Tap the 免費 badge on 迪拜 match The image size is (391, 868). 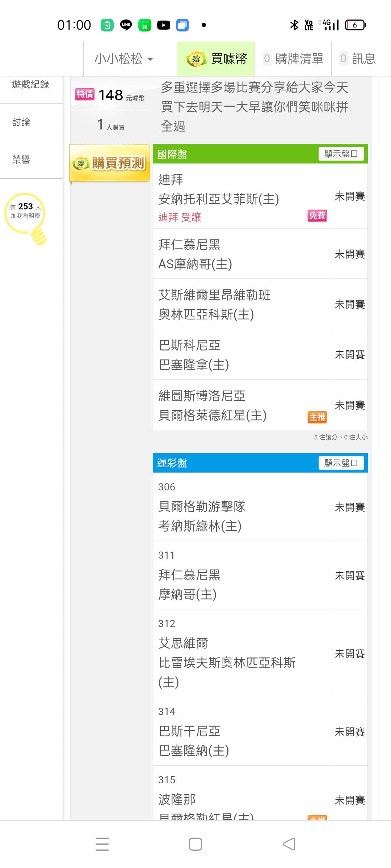(x=317, y=216)
